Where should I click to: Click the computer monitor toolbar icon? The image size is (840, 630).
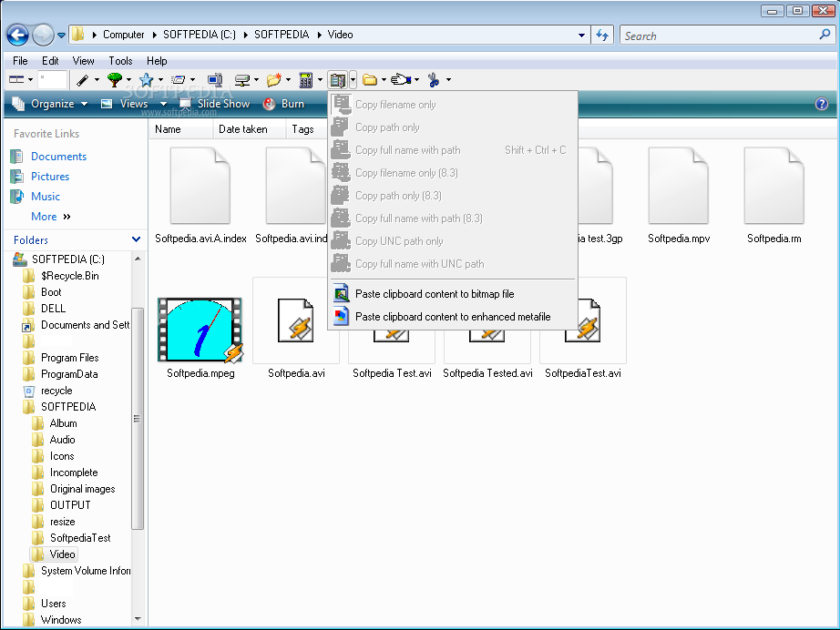(x=215, y=80)
